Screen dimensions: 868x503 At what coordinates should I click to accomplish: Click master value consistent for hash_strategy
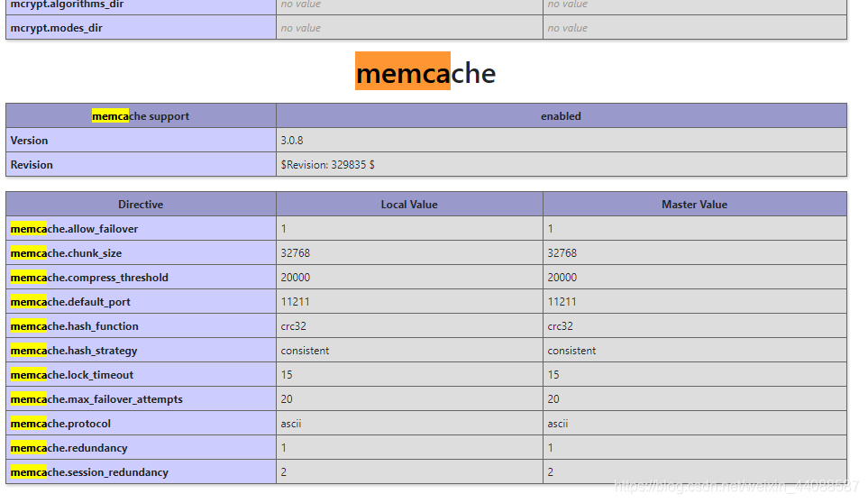pyautogui.click(x=571, y=351)
